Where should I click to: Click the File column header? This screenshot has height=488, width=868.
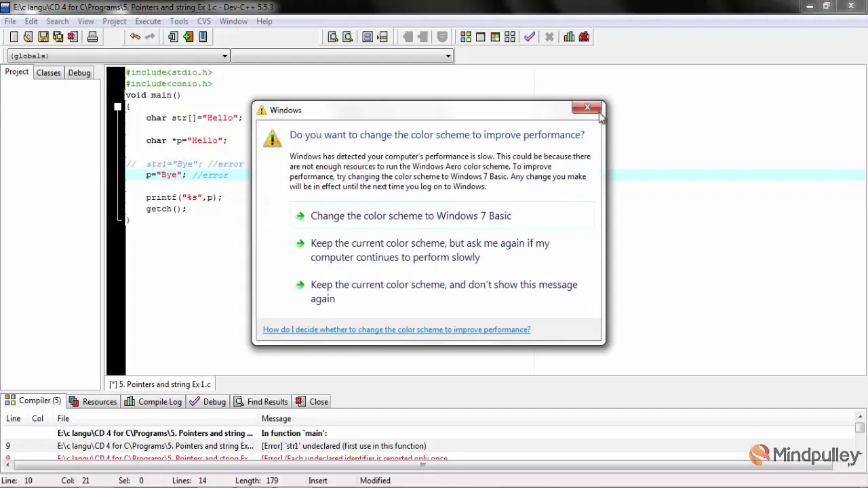(x=63, y=418)
